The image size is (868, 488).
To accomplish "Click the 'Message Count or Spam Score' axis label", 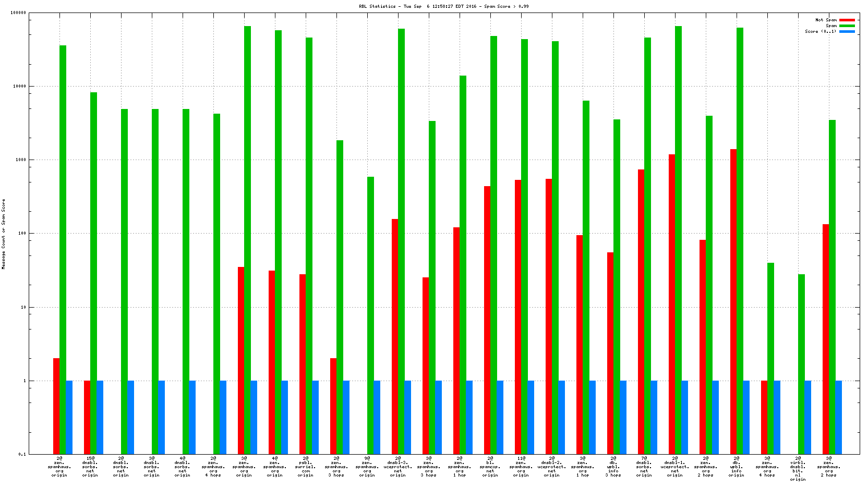I will coord(4,234).
